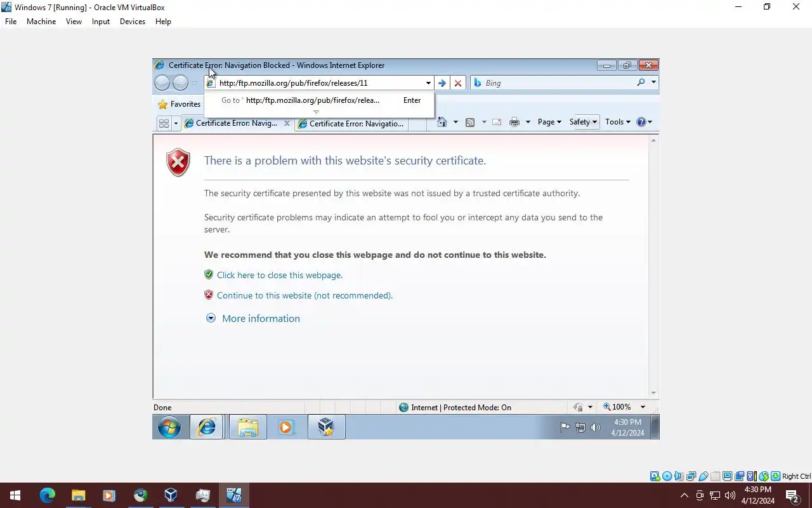Open the VirtualBox Help menu

pyautogui.click(x=163, y=22)
